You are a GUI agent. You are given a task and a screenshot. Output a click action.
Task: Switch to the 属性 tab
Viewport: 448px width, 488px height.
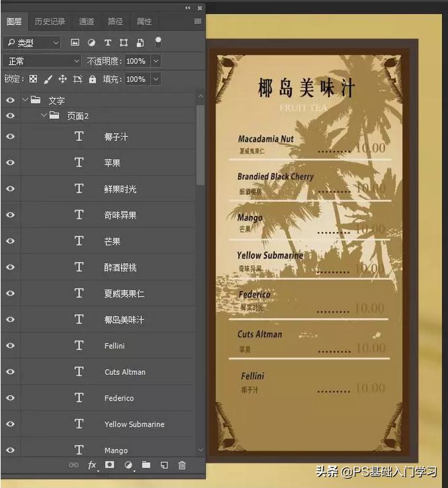[144, 21]
